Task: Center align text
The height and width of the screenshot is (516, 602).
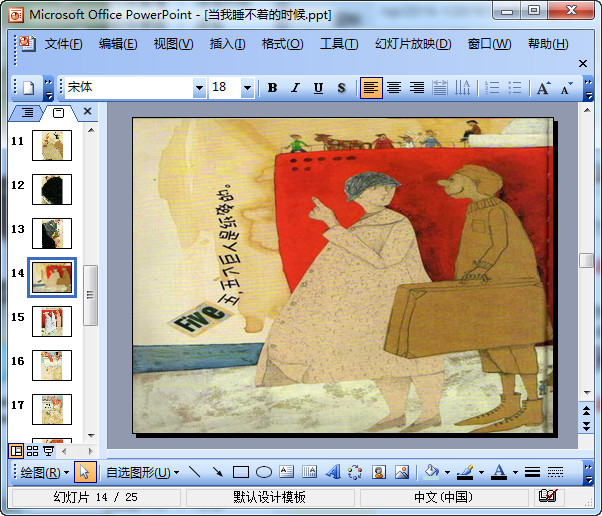Action: 394,88
